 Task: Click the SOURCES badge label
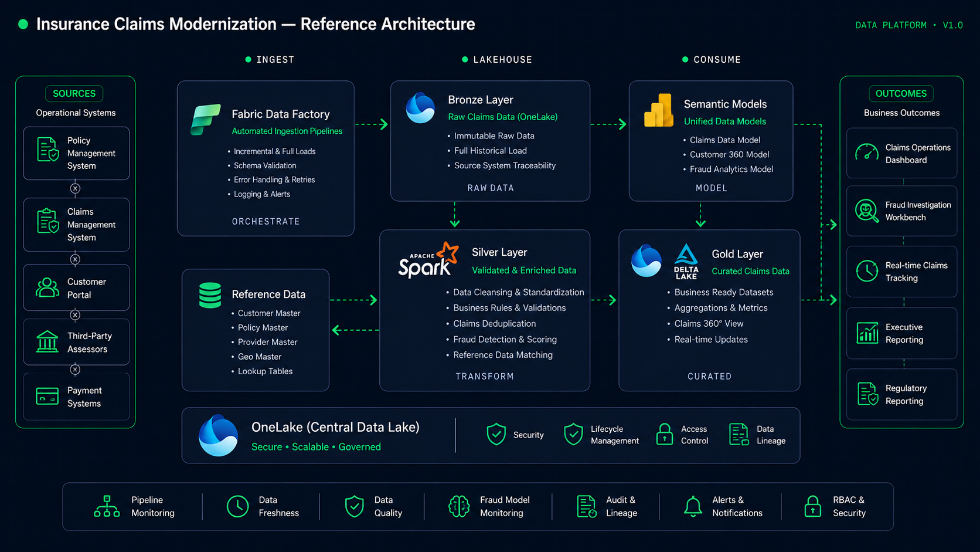tap(74, 93)
